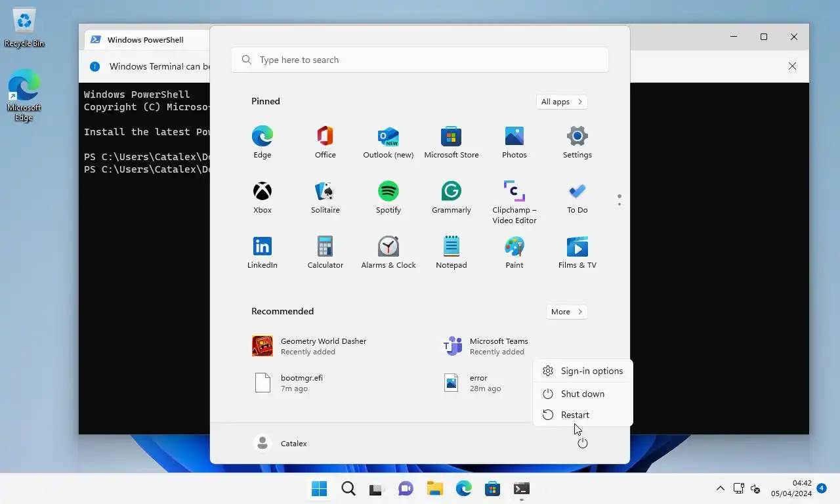The image size is (840, 504).
Task: Open taskbar Search
Action: 348,489
